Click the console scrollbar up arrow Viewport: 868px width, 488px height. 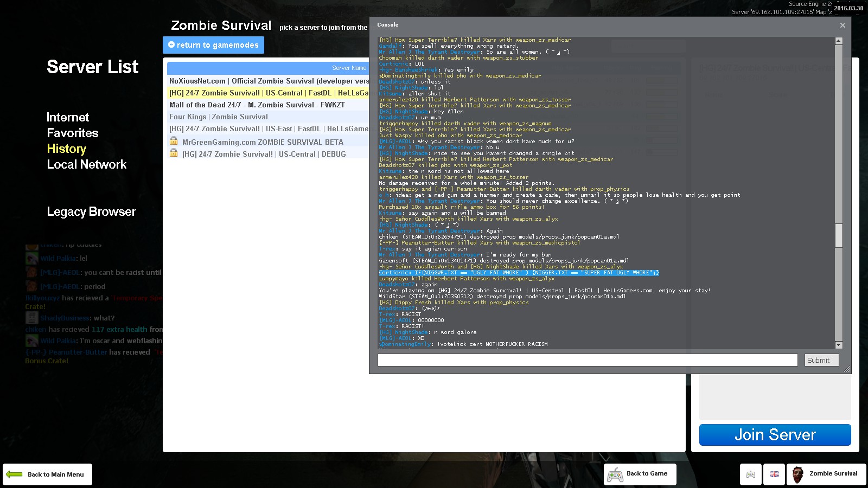click(x=839, y=41)
